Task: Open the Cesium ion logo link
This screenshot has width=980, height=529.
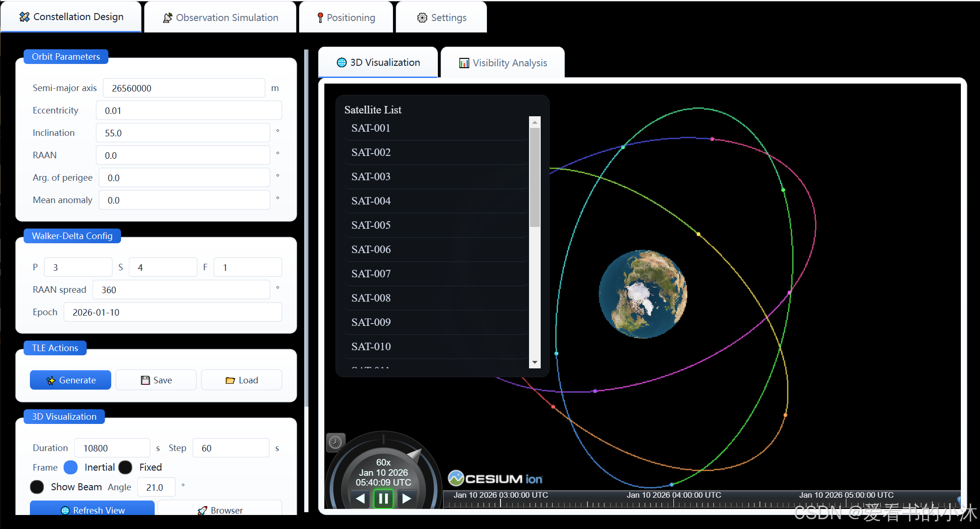Action: click(x=495, y=479)
